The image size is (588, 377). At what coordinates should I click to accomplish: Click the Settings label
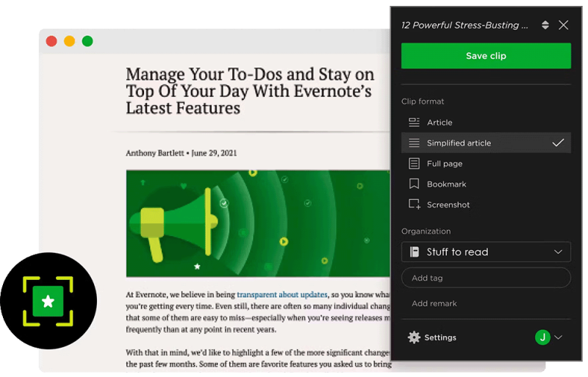pyautogui.click(x=440, y=337)
